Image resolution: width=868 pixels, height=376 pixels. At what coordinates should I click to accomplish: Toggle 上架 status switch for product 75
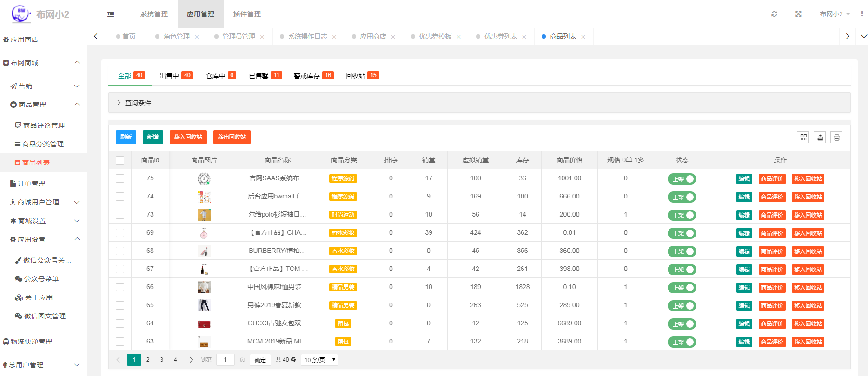682,179
